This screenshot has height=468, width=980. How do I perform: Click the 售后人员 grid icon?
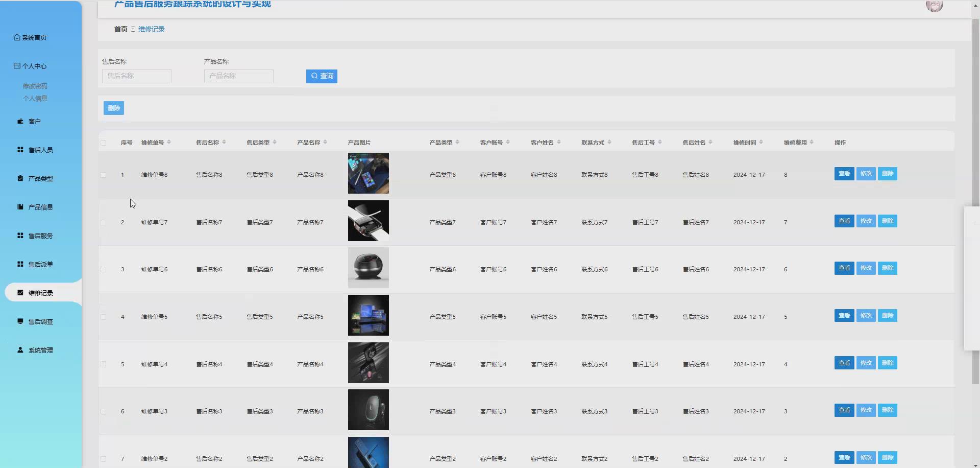point(20,150)
